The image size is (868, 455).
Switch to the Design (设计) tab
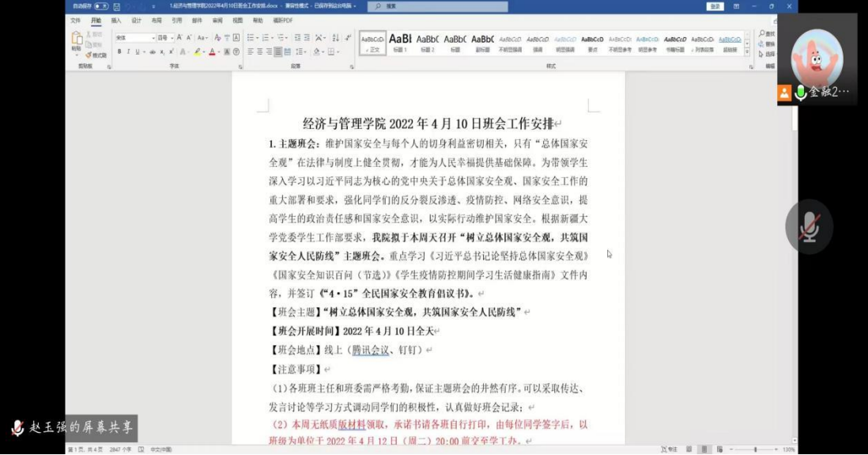(136, 21)
